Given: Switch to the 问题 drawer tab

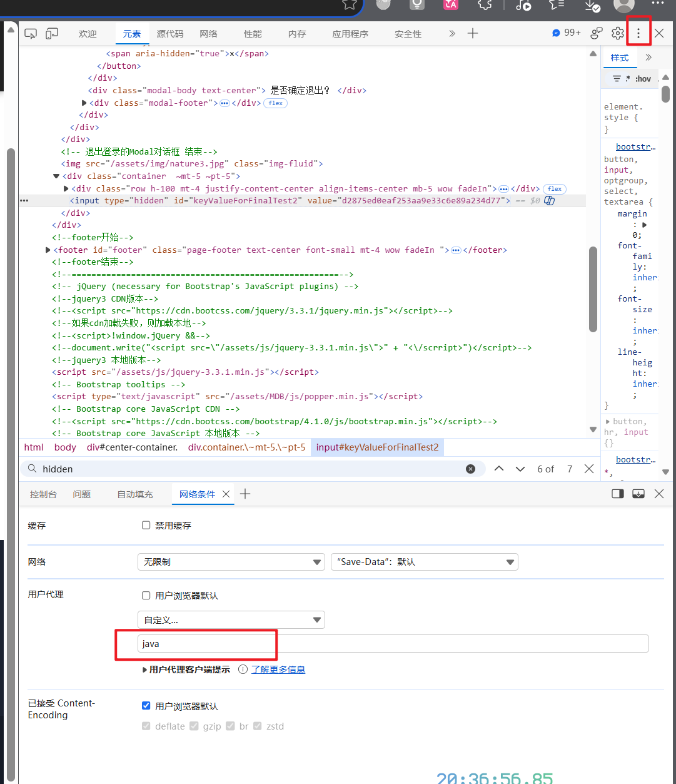Looking at the screenshot, I should click(82, 494).
